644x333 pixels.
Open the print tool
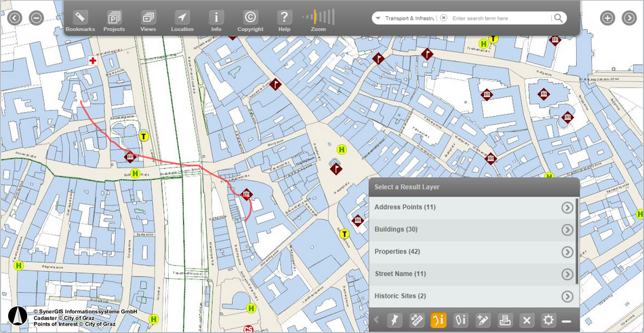(505, 320)
